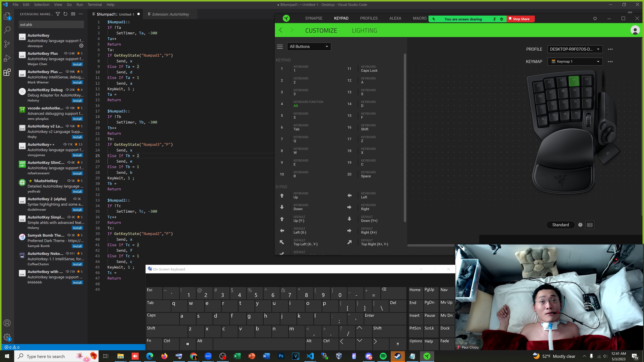This screenshot has width=644, height=362.
Task: Open the Search panel in VS Code
Action: [7, 30]
